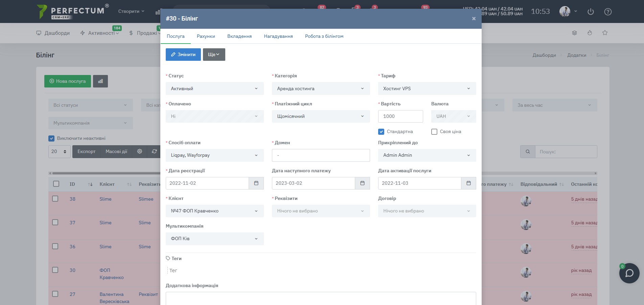Open the Прикріплений до dropdown
The width and height of the screenshot is (644, 305).
pos(427,155)
